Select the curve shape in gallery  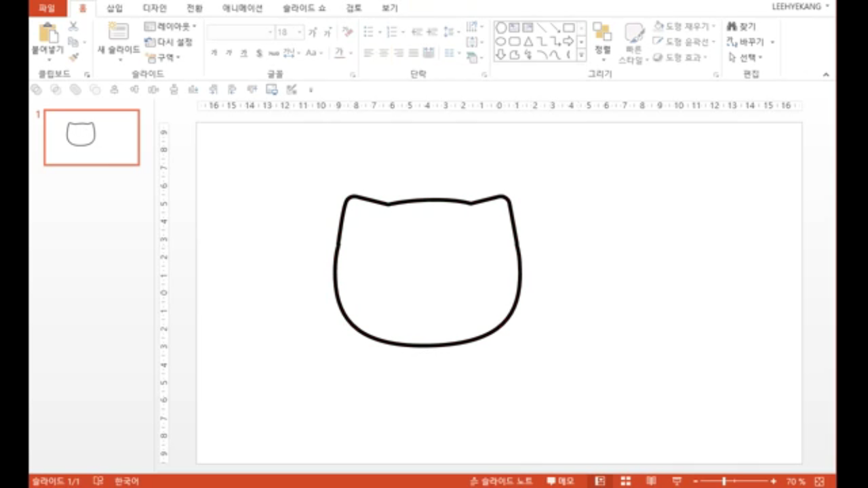[555, 55]
